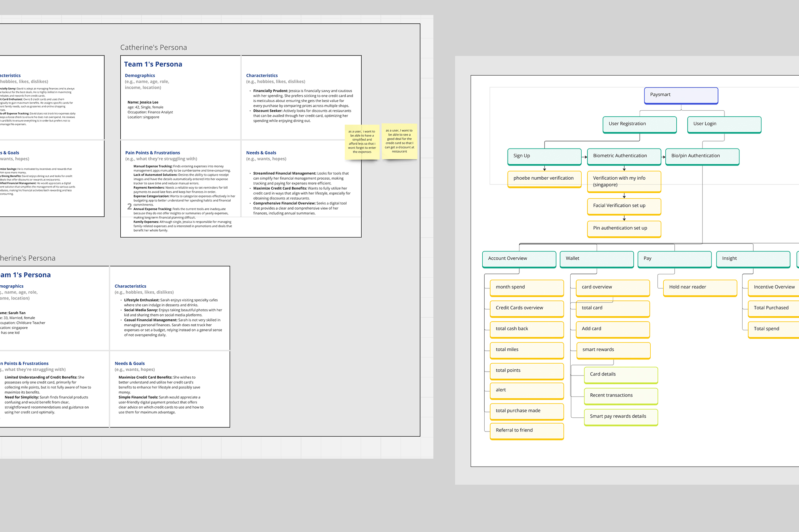Click the left yellow sticky note
The width and height of the screenshot is (799, 532).
point(362,142)
